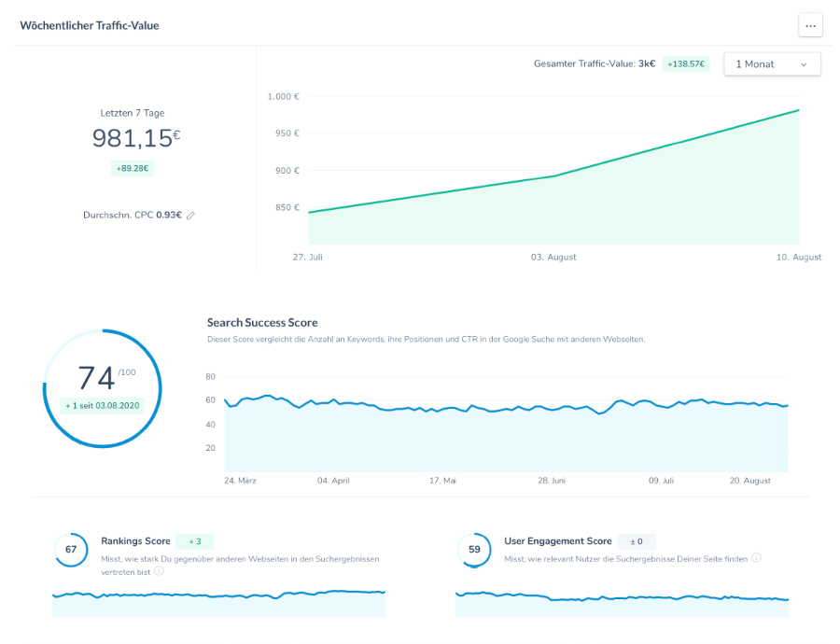
Task: Click the 28. Juni axis label
Action: tap(552, 481)
